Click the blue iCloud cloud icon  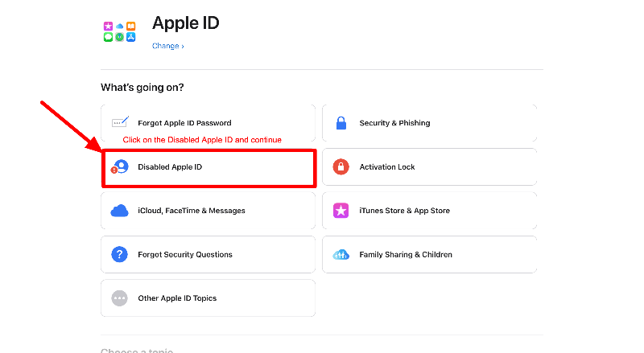[x=119, y=211]
